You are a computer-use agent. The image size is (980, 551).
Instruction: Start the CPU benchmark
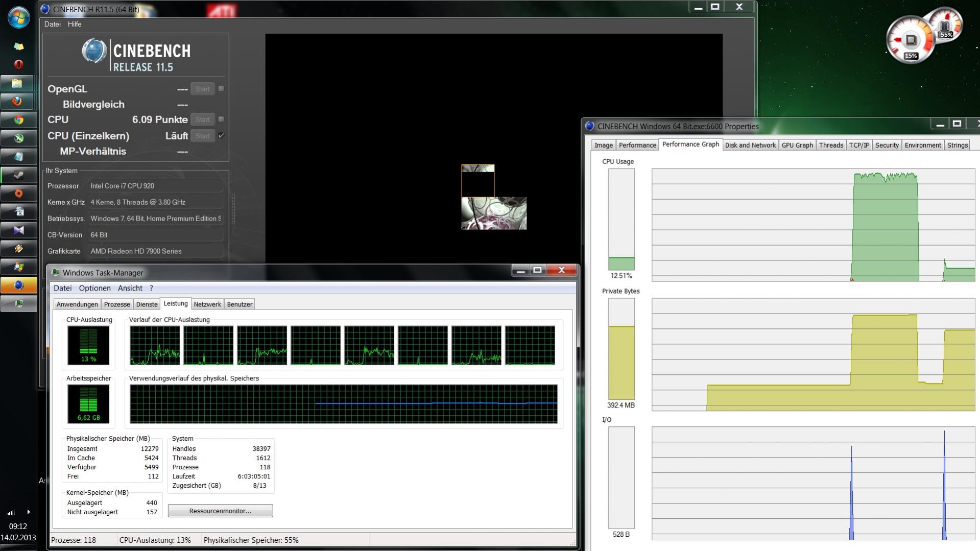click(x=202, y=119)
